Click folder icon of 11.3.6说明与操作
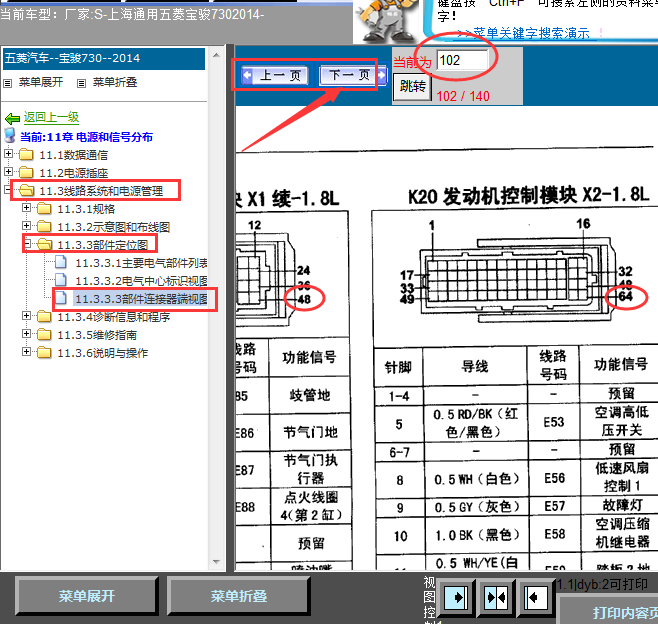The height and width of the screenshot is (626, 658). coord(44,352)
